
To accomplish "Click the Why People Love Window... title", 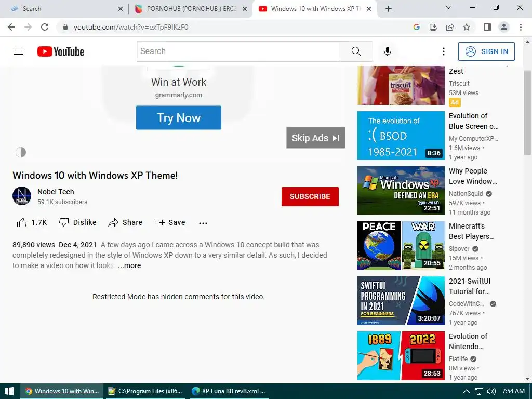I will [473, 176].
